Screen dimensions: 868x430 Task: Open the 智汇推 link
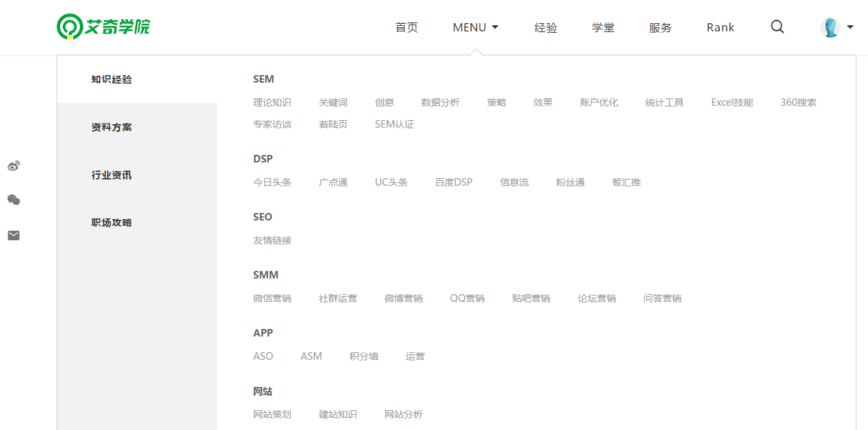pyautogui.click(x=626, y=182)
